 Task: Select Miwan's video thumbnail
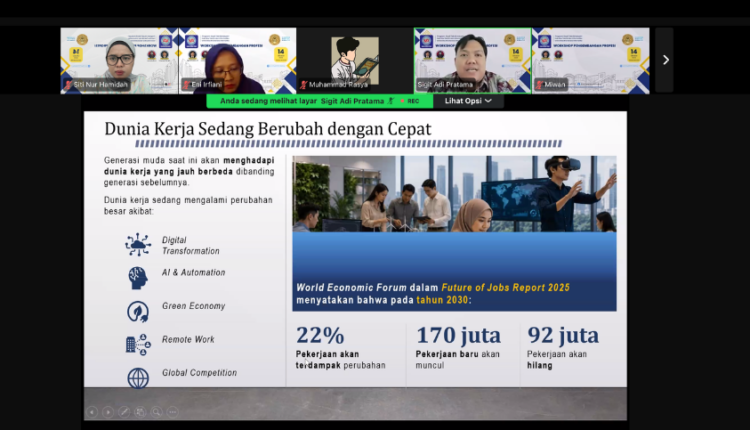click(x=591, y=61)
